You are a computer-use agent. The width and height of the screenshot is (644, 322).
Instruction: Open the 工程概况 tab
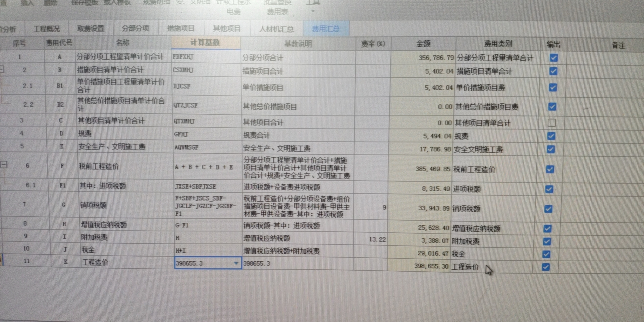[x=46, y=29]
